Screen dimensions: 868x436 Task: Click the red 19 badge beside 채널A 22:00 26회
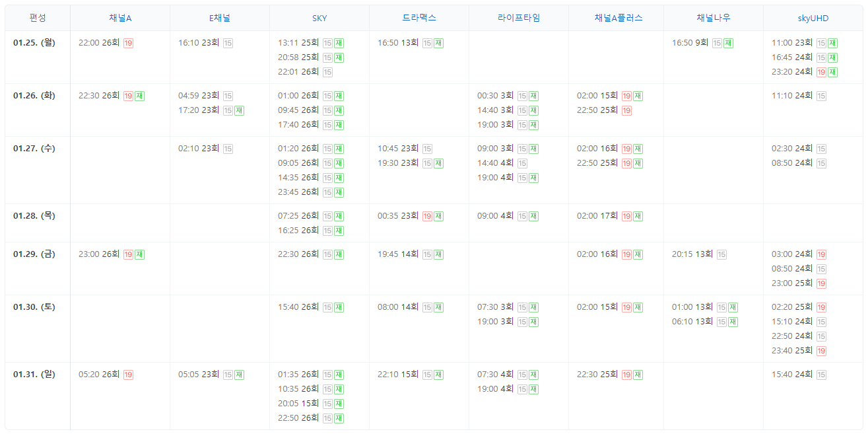(x=128, y=43)
